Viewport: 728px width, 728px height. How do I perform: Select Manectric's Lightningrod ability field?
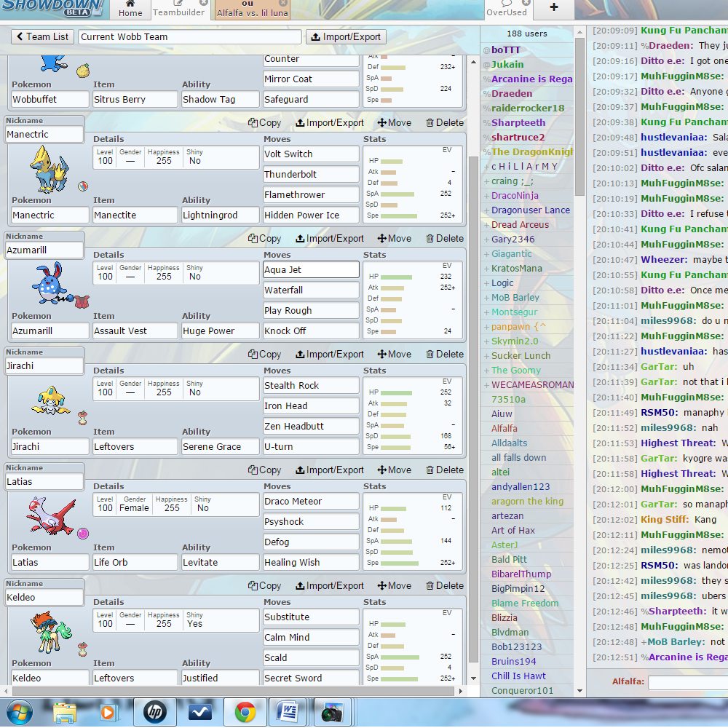[x=219, y=215]
